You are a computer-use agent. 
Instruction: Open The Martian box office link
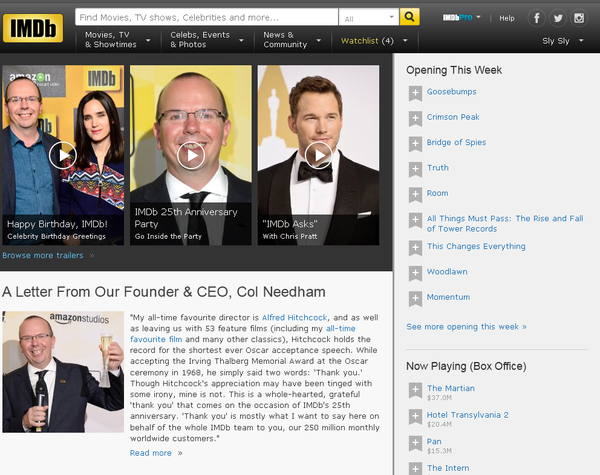coord(451,388)
